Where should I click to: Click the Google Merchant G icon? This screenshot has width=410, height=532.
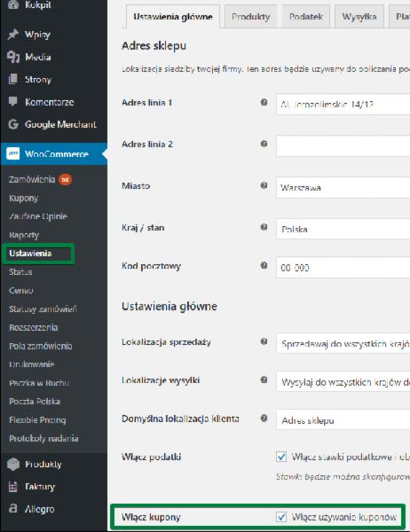click(x=13, y=124)
